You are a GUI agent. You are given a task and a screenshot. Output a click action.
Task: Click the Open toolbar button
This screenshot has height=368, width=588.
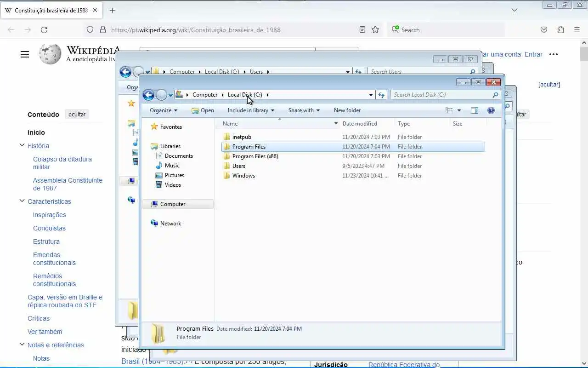[x=203, y=110]
